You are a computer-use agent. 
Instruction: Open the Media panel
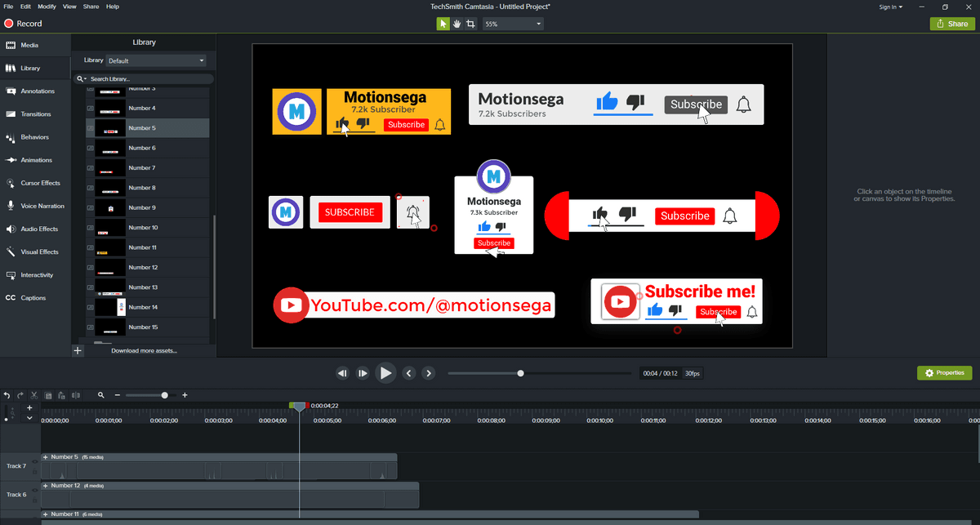35,46
